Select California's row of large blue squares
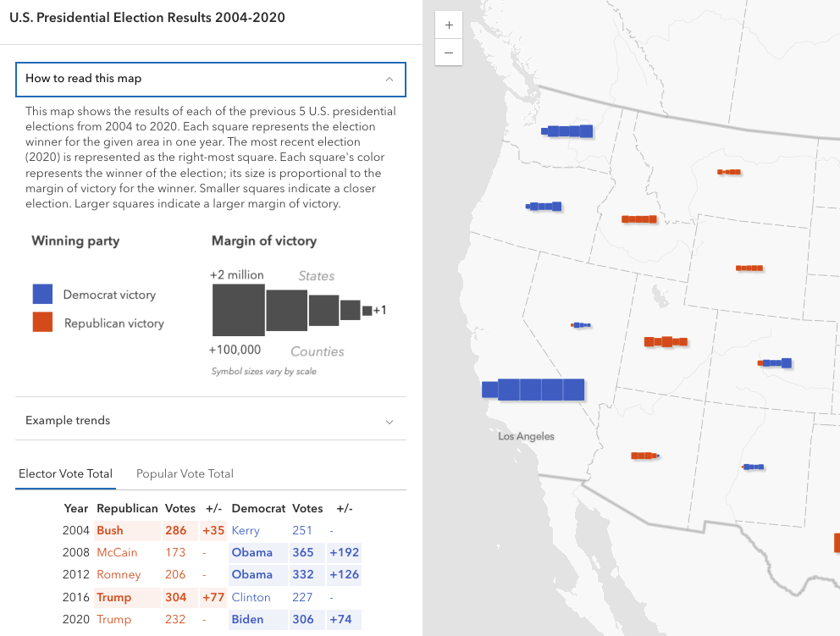Image resolution: width=840 pixels, height=636 pixels. [533, 390]
